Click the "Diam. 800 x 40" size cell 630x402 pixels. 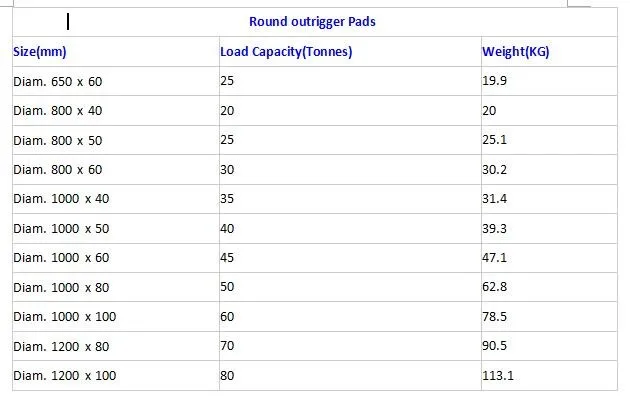(x=57, y=111)
